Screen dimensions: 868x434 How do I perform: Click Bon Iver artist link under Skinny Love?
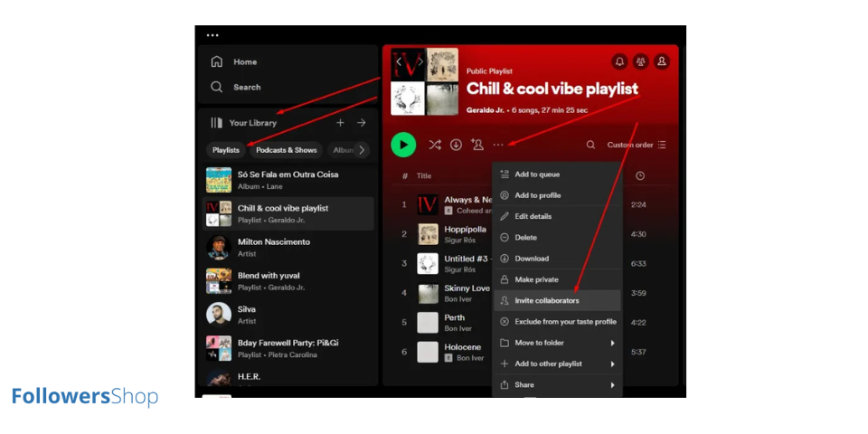click(x=458, y=299)
